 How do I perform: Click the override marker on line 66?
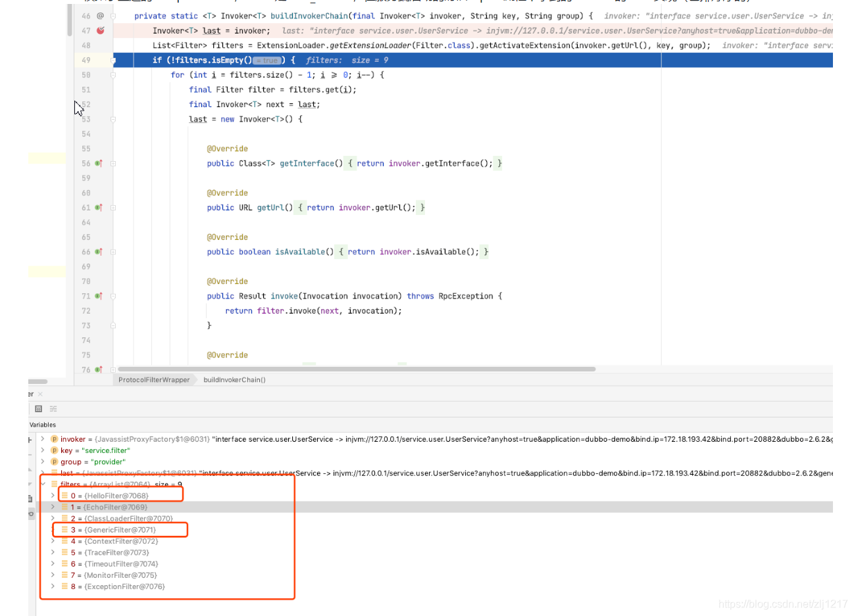pyautogui.click(x=99, y=252)
